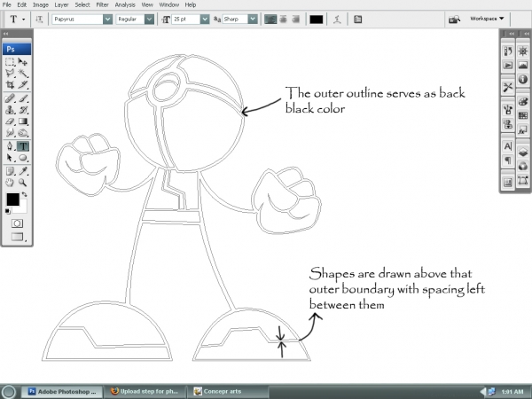Click the white background color swatch

tap(22, 207)
